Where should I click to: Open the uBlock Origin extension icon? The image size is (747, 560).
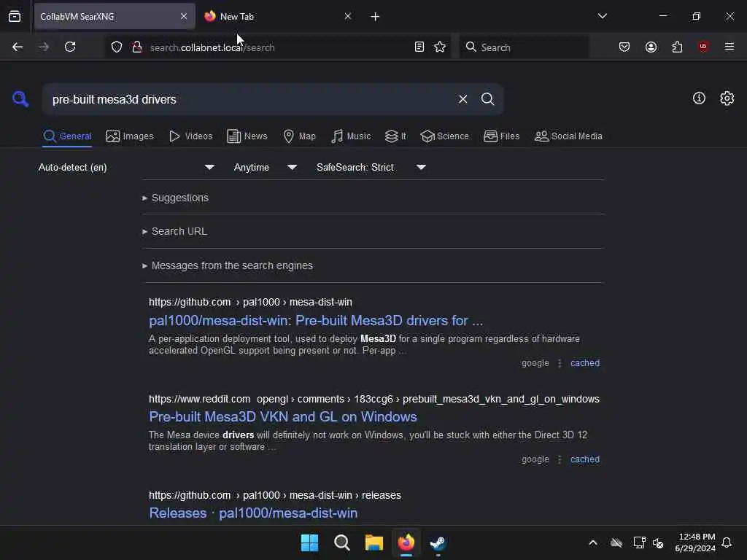pyautogui.click(x=703, y=47)
